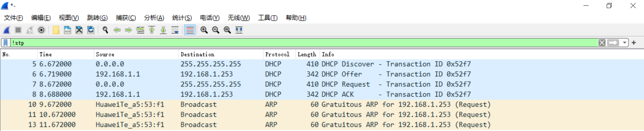This screenshot has width=644, height=131.
Task: Open the 视图(V) menu
Action: 69,18
